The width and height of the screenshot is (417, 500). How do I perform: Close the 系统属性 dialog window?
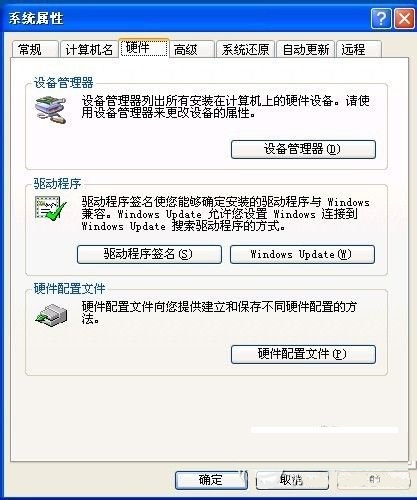[x=404, y=18]
